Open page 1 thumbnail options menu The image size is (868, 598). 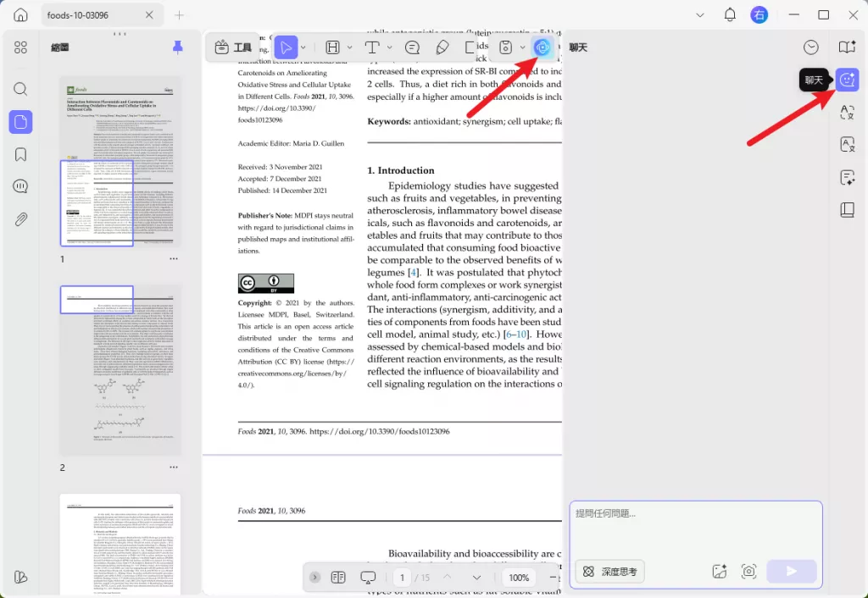click(x=174, y=259)
